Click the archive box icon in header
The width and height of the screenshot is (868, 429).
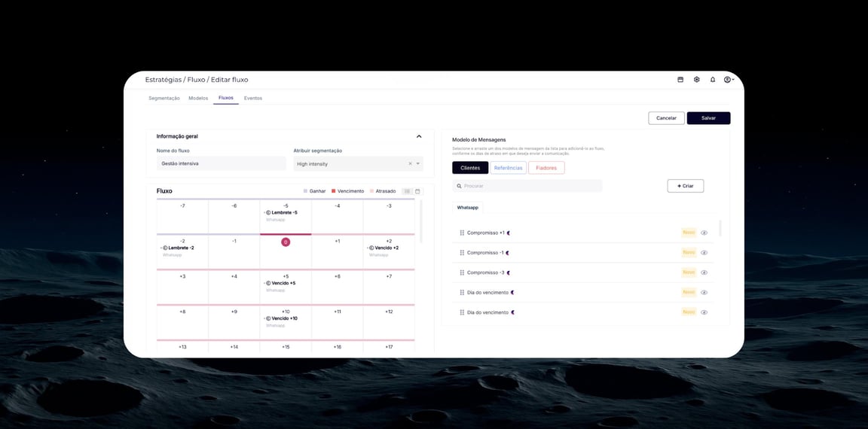click(680, 80)
